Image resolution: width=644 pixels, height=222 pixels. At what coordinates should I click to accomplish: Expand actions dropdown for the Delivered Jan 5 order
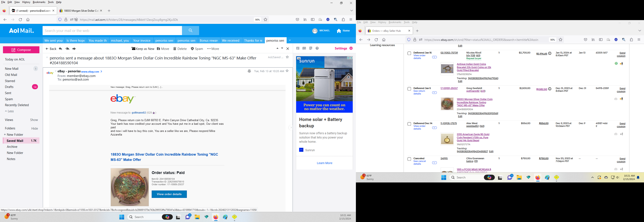point(434,93)
